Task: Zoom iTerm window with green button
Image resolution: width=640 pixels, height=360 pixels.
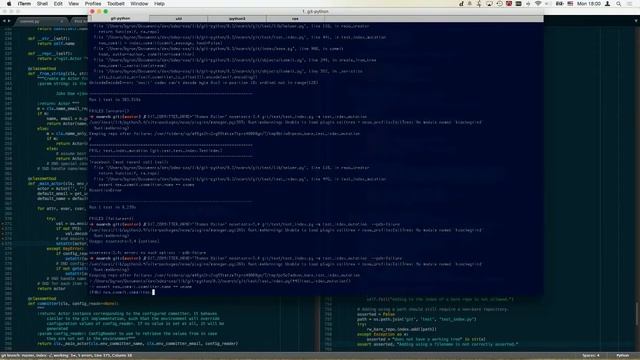Action: (106, 11)
